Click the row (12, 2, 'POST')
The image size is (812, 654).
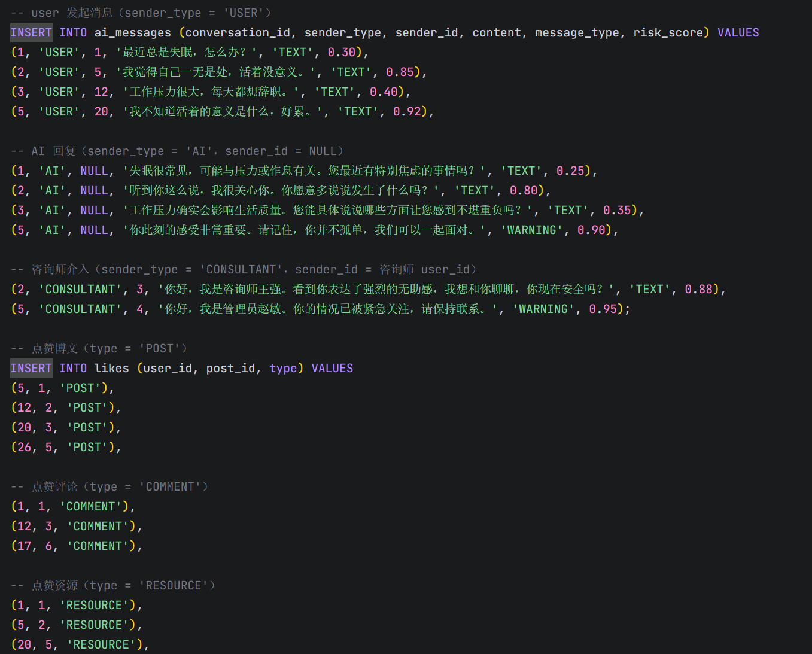coord(66,407)
